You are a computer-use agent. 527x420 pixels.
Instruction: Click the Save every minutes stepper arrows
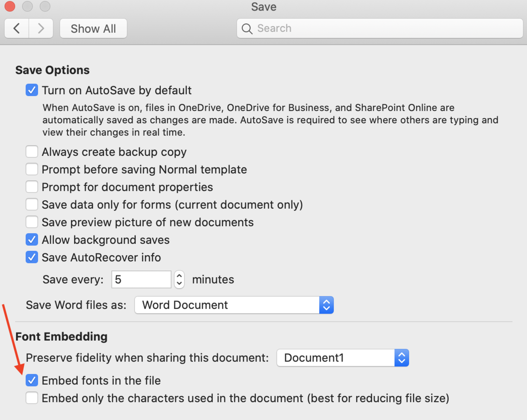click(179, 279)
